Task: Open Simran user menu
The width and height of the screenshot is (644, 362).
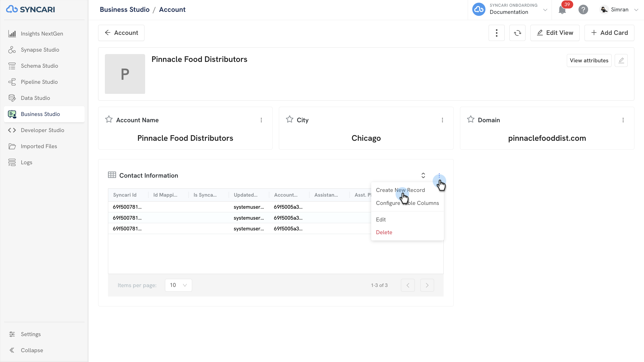Action: (x=619, y=9)
